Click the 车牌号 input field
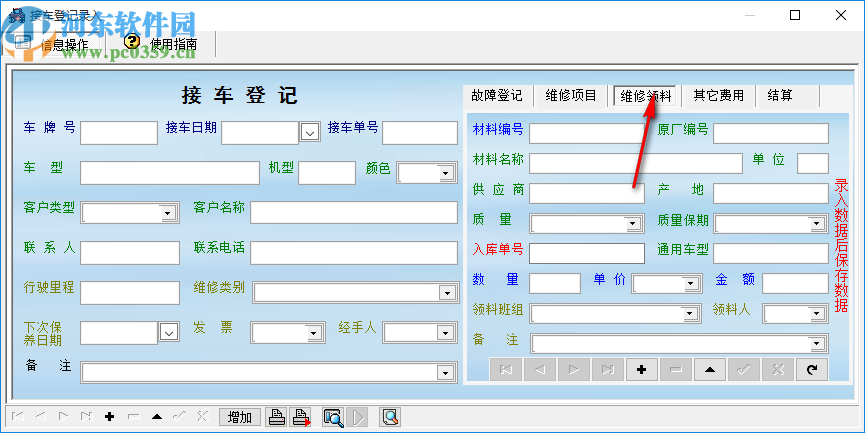The height and width of the screenshot is (433, 865). tap(119, 133)
